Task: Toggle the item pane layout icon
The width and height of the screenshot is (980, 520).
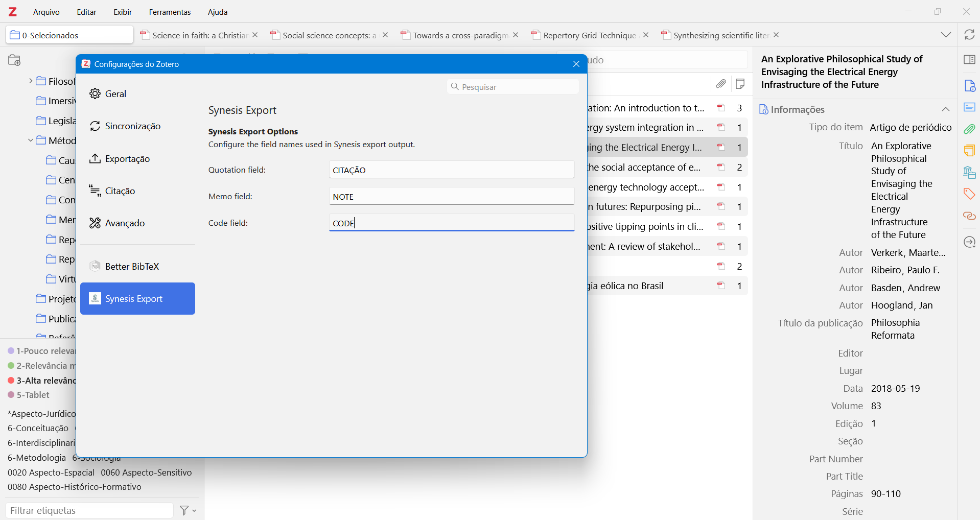Action: pos(969,60)
